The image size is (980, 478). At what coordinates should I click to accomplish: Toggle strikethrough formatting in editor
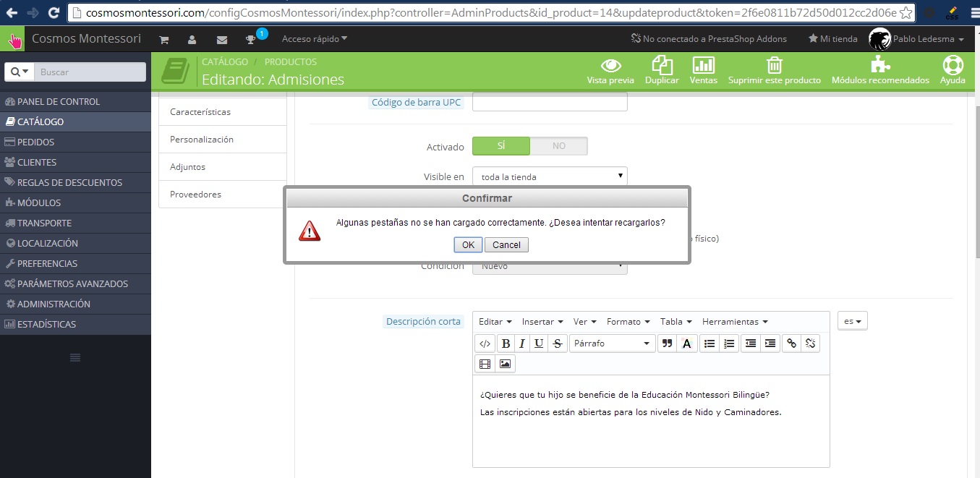(557, 343)
